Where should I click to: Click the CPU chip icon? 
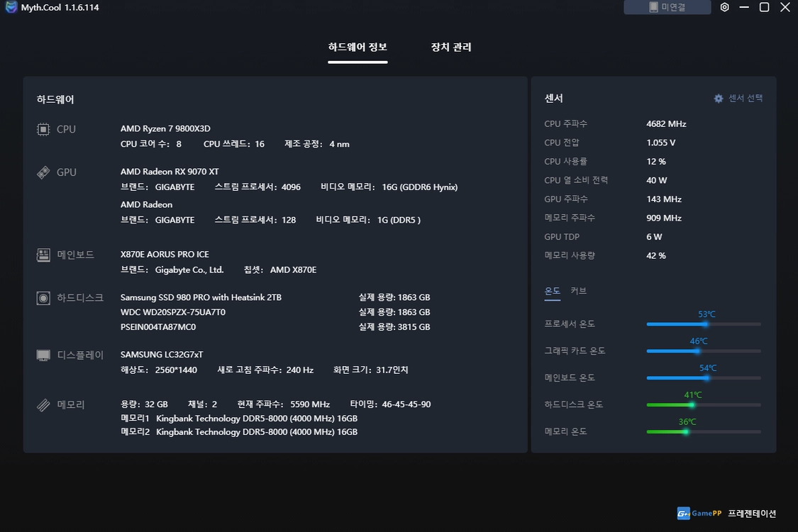click(43, 129)
